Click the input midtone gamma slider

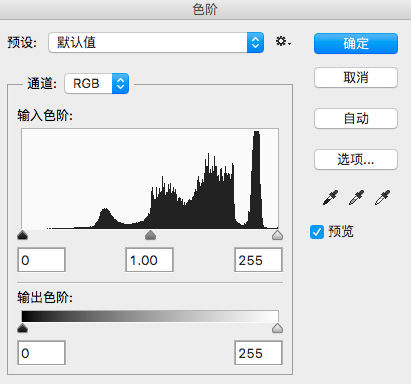[151, 235]
